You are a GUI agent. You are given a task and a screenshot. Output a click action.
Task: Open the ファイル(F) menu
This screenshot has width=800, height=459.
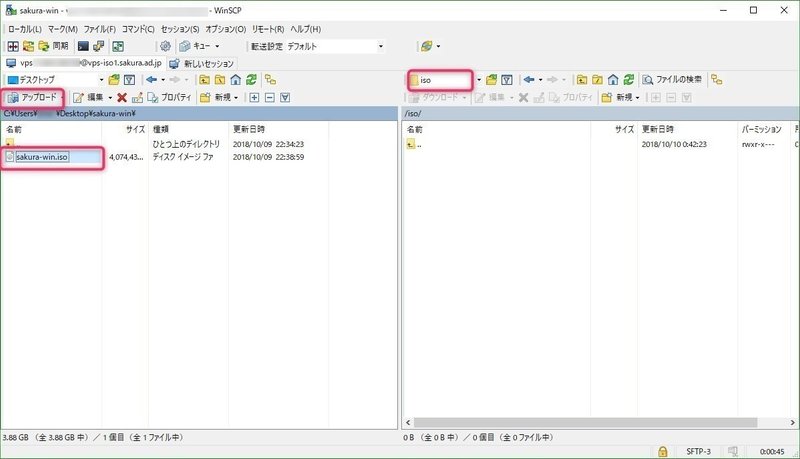click(x=100, y=29)
